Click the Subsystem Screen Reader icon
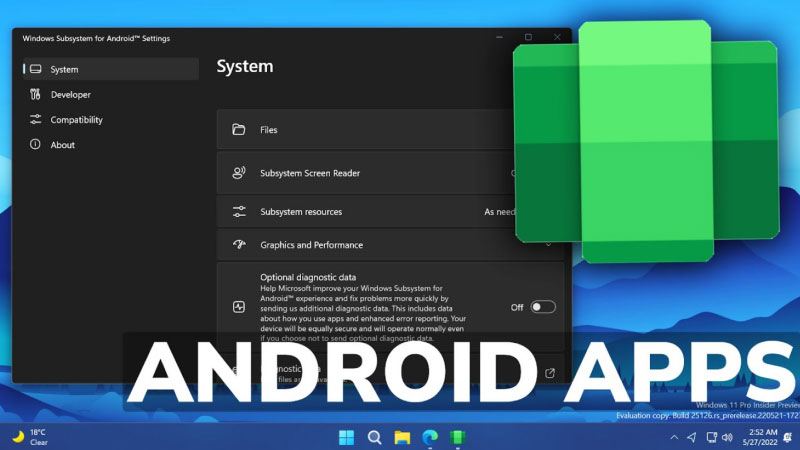Screen dimensions: 800x450 tap(239, 173)
